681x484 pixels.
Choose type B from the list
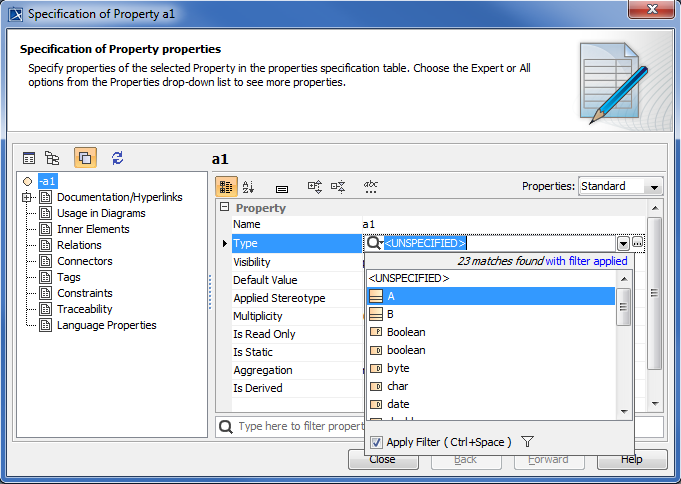[x=491, y=314]
